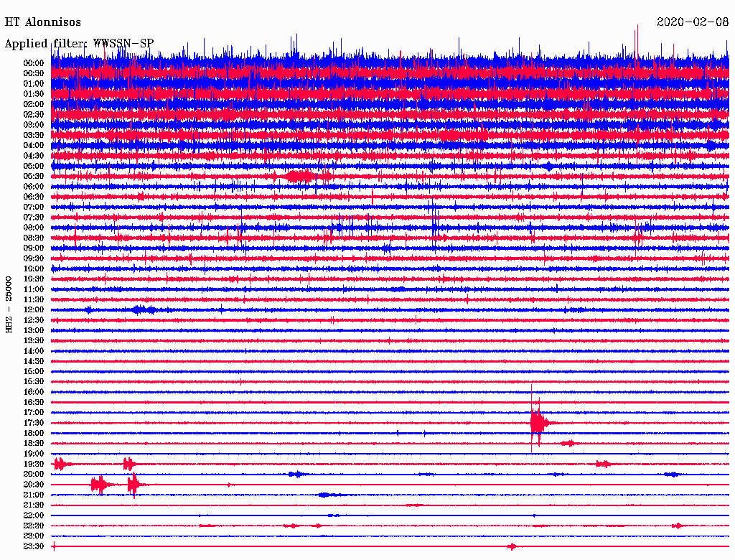Click the vertical 'HHZ - 25000' axis label

[9, 304]
